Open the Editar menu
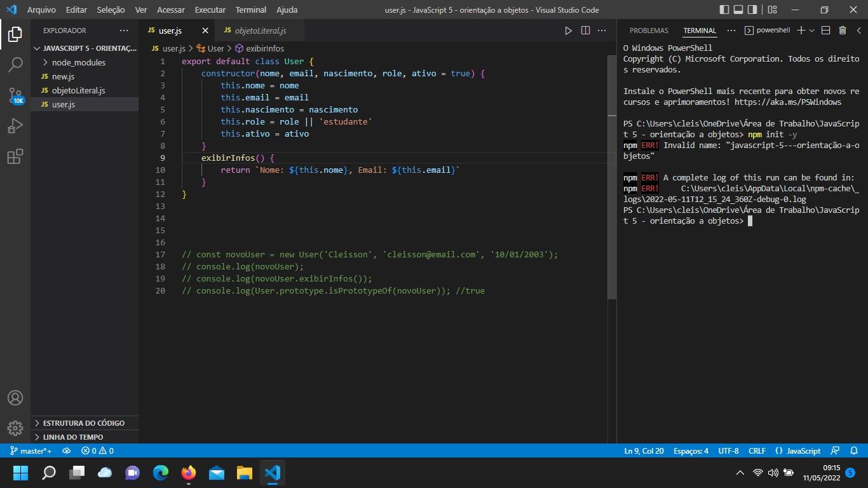The image size is (868, 488). pos(76,10)
